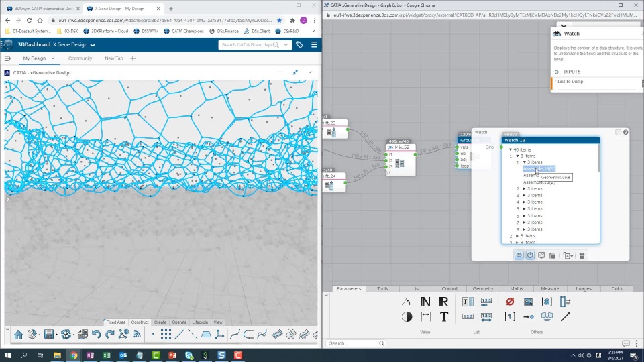Click the folder icon in the Watch node toolbar
This screenshot has height=362, width=644.
click(552, 255)
